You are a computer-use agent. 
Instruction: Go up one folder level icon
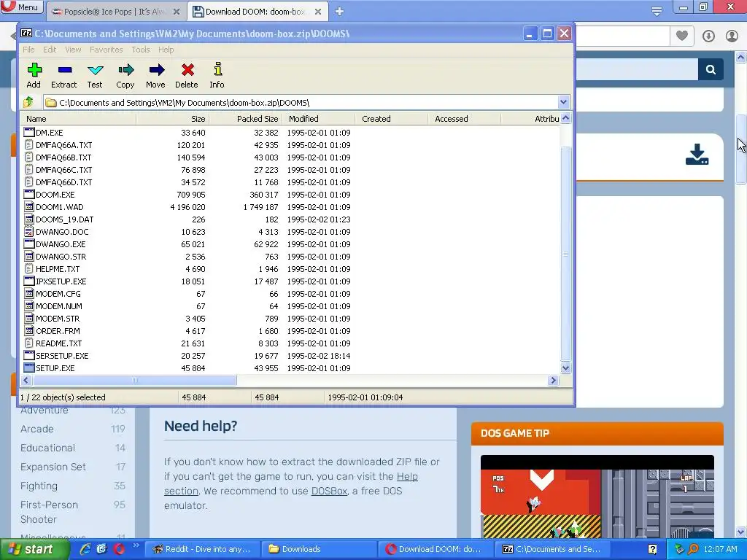tap(28, 102)
